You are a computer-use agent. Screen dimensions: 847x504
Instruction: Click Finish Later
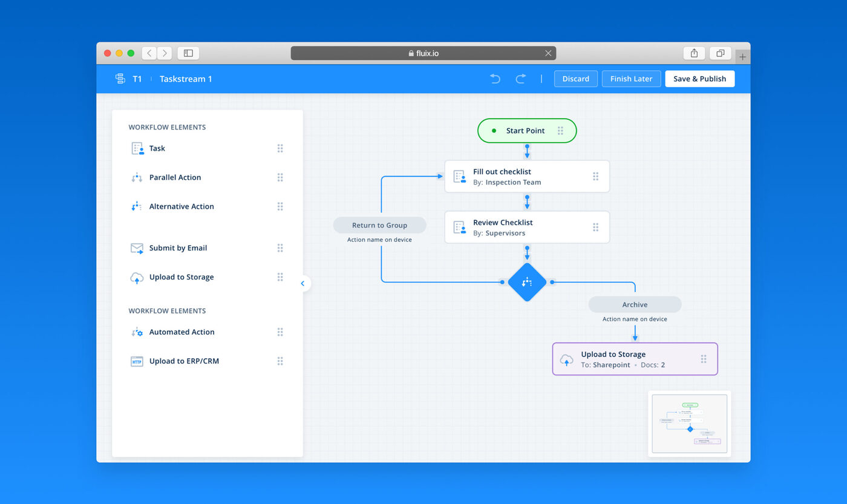(x=631, y=79)
